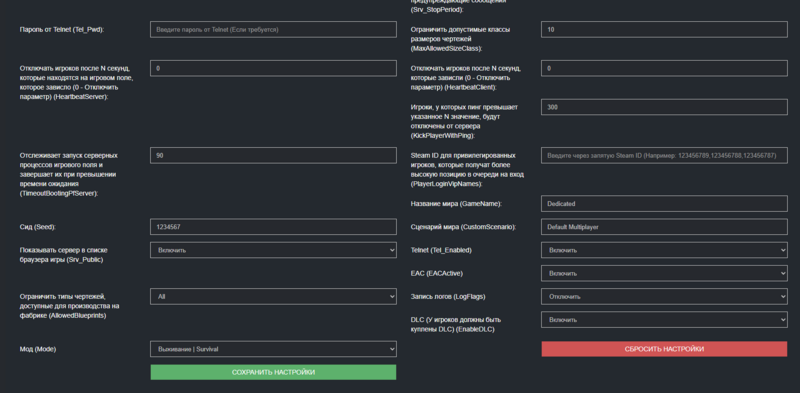800x393 pixels.
Task: Click the red СБРОСИТЬ НАСТРОЙКИ button
Action: tap(664, 349)
